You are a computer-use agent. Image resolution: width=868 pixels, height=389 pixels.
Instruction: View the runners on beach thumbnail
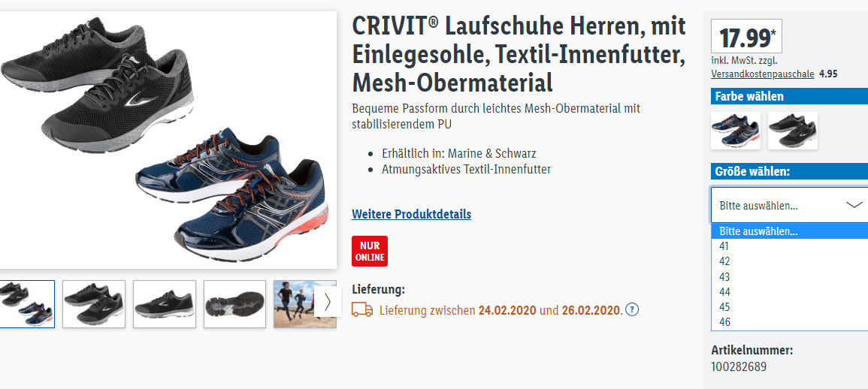pyautogui.click(x=295, y=304)
